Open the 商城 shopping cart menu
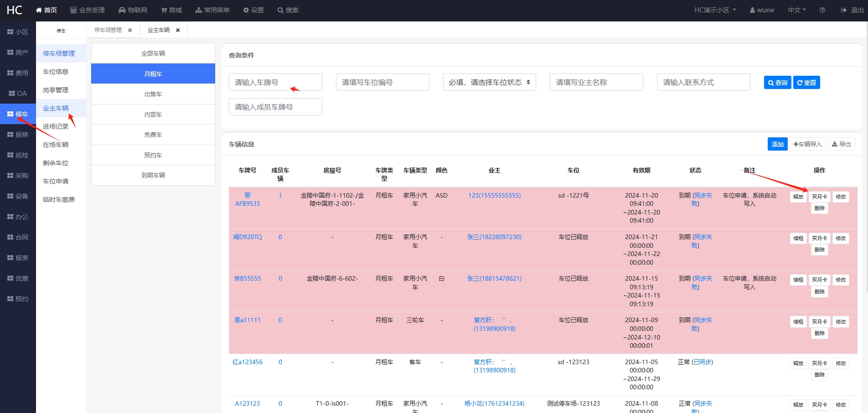868x413 pixels. coord(171,10)
